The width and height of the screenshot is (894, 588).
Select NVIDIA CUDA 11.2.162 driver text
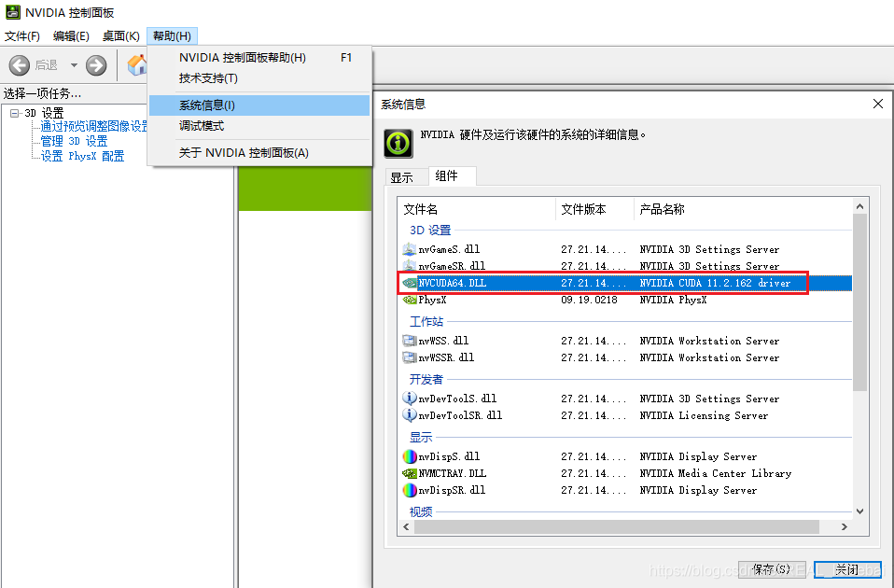pos(715,283)
